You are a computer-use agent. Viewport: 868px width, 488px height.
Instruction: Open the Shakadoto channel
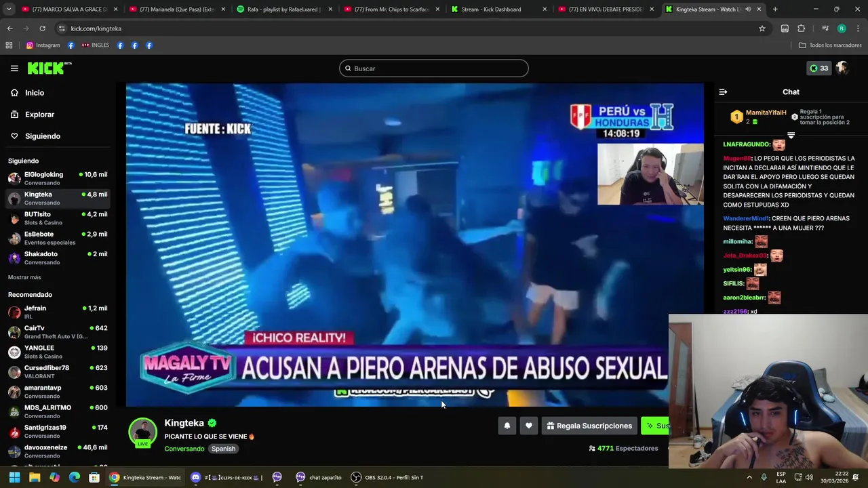coord(58,258)
